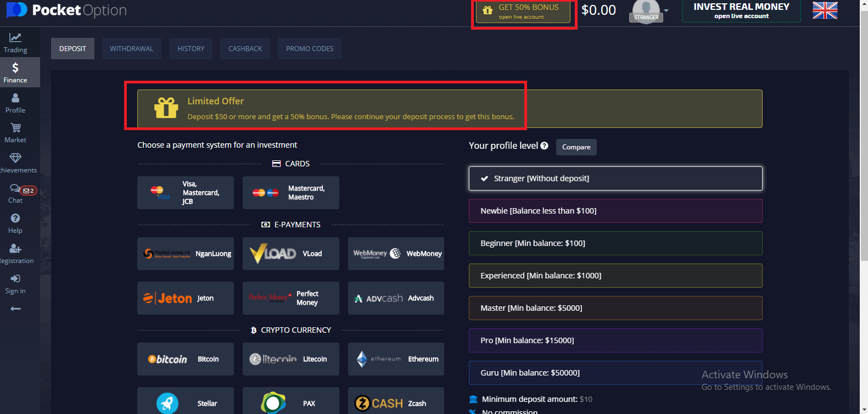Select Stranger [Without deposit] profile level
The image size is (868, 414).
[x=615, y=178]
